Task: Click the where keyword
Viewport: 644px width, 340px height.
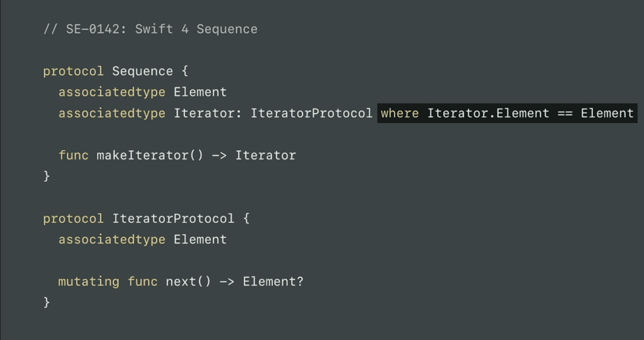Action: (399, 113)
